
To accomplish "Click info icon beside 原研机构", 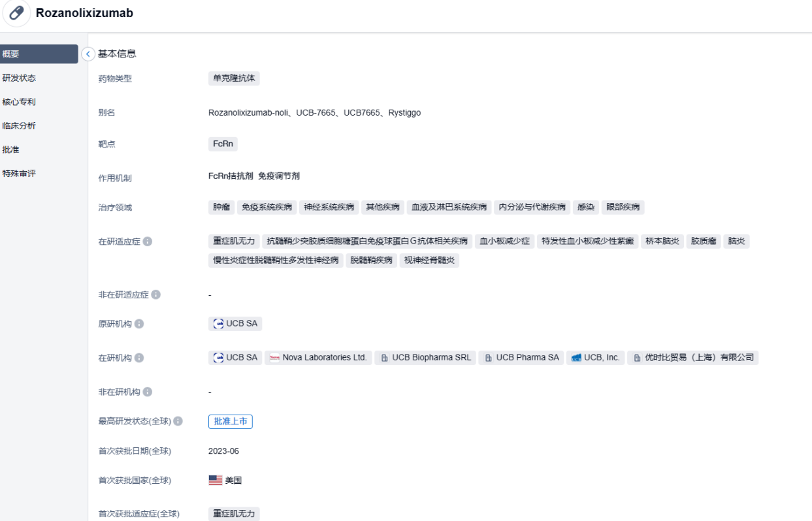I will click(x=139, y=324).
